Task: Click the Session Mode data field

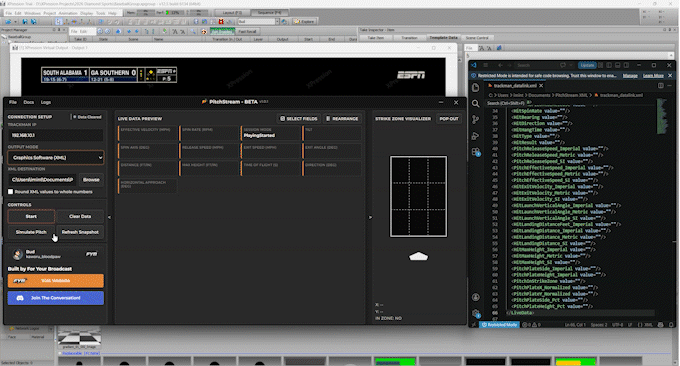Action: coord(271,133)
